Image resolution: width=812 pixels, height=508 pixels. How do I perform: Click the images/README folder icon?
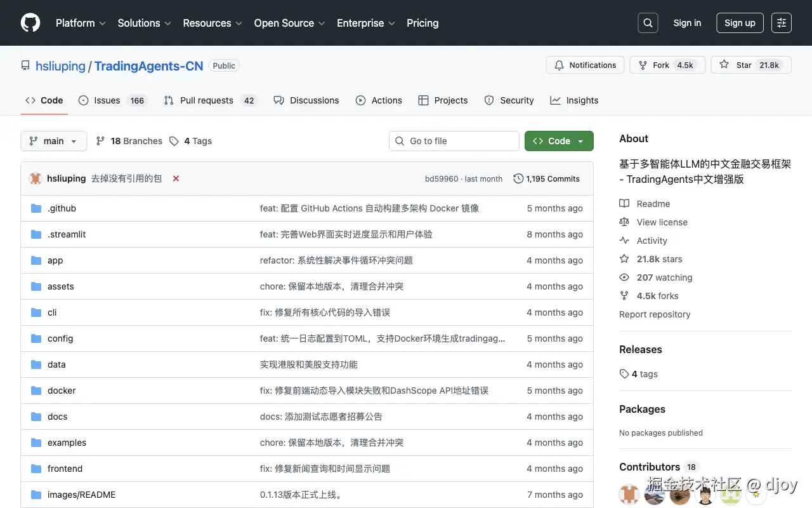tap(36, 495)
